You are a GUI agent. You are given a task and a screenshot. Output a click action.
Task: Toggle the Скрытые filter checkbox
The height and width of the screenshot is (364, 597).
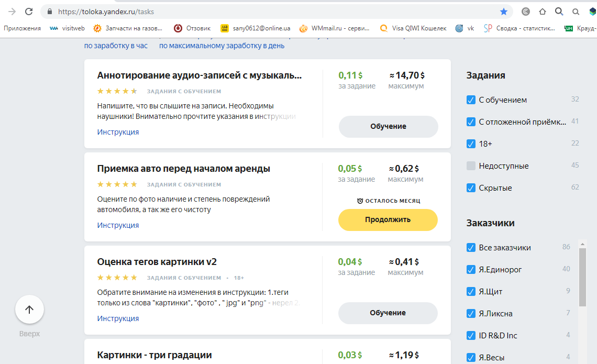coord(471,188)
